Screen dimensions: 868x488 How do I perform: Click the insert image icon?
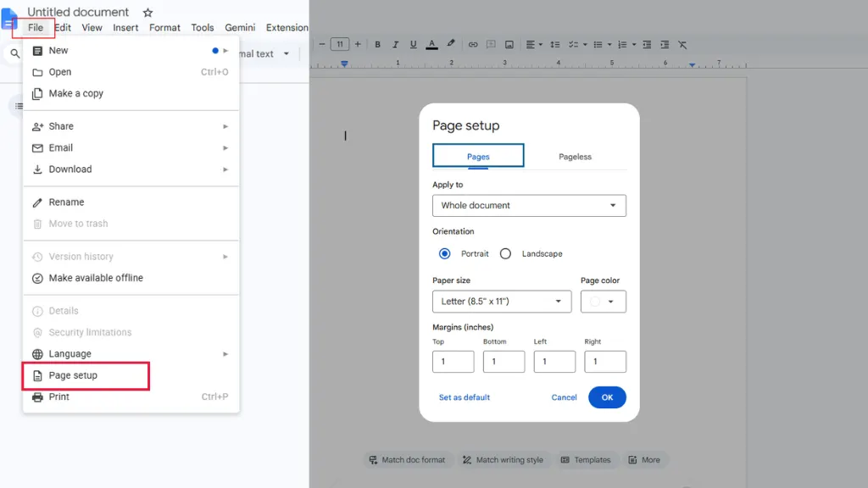tap(509, 45)
